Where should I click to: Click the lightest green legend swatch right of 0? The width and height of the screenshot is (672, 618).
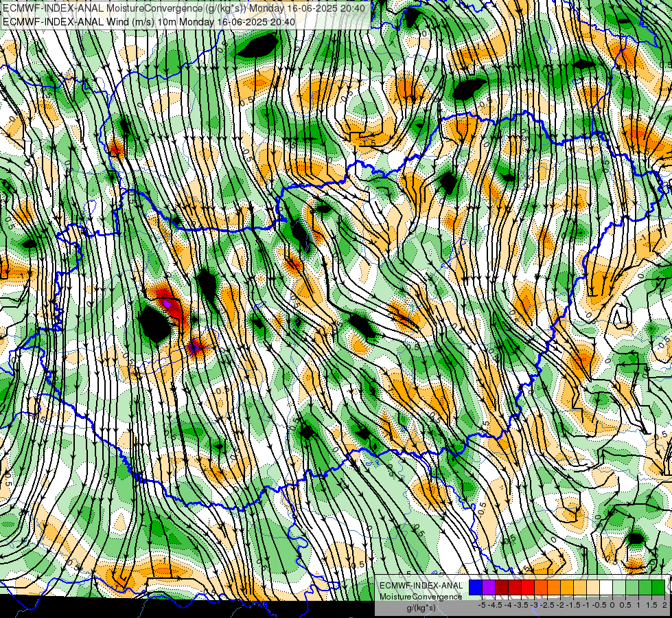pyautogui.click(x=619, y=588)
